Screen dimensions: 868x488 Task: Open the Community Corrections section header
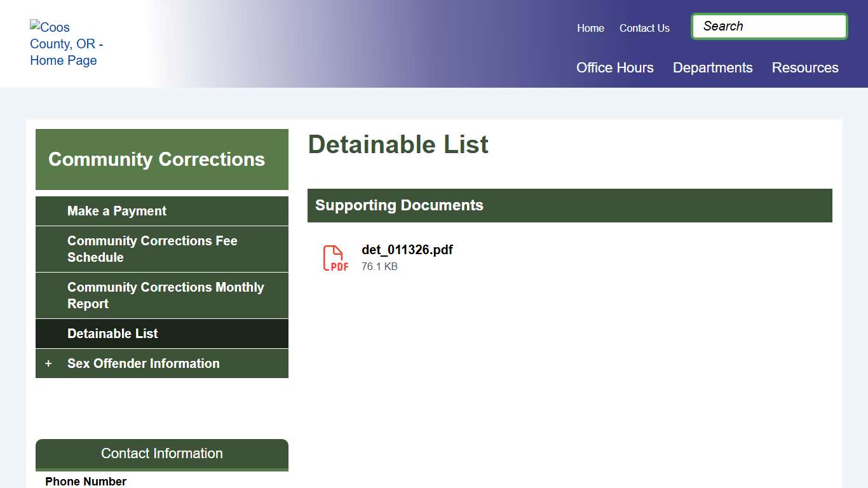tap(156, 159)
